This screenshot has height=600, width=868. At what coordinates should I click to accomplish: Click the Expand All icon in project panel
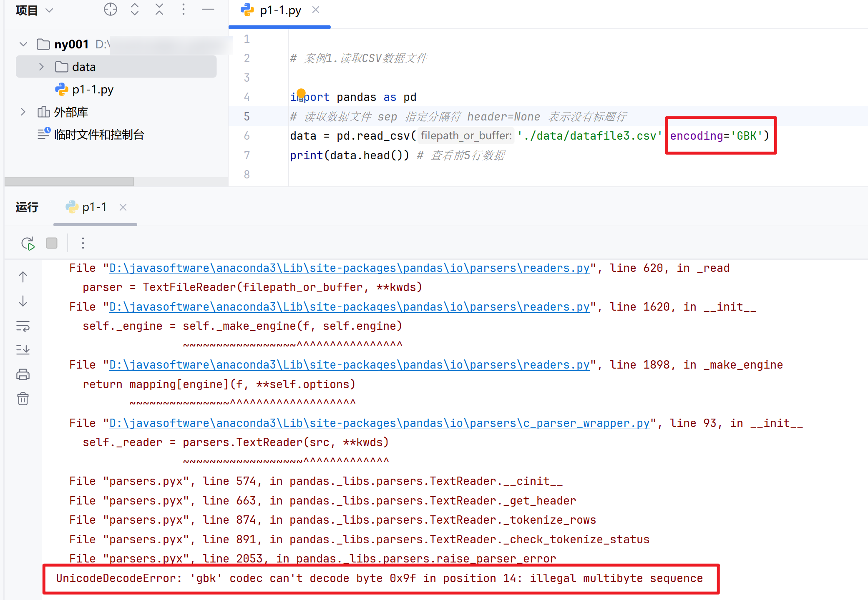tap(134, 9)
